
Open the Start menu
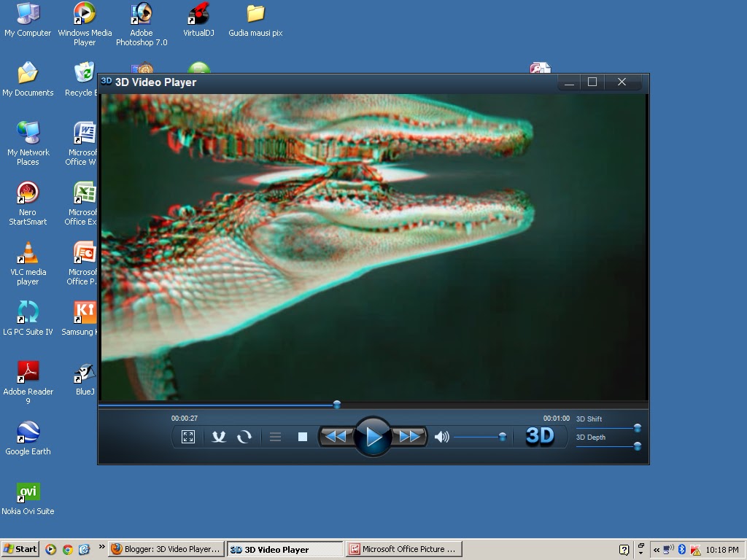20,549
